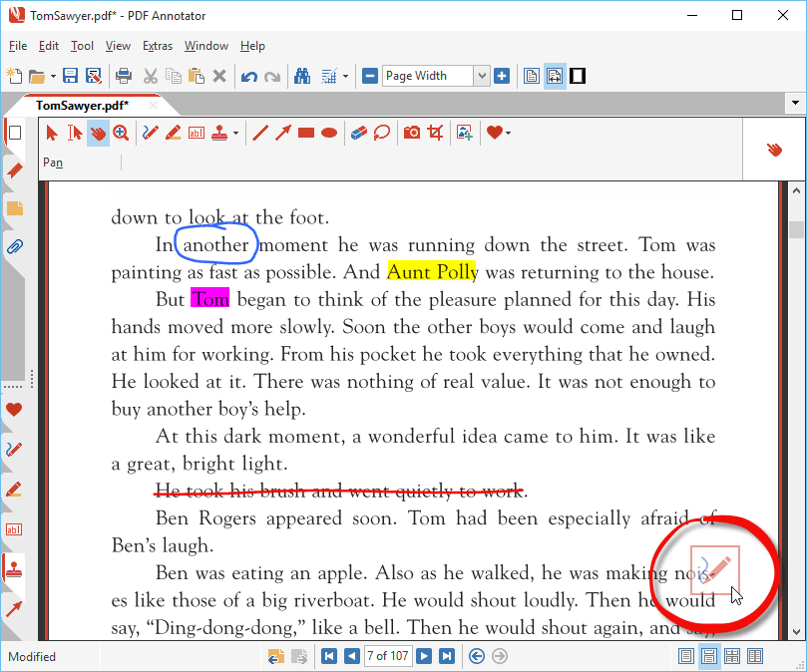This screenshot has width=807, height=672.
Task: Select the Marker highlighter tool
Action: point(174,134)
